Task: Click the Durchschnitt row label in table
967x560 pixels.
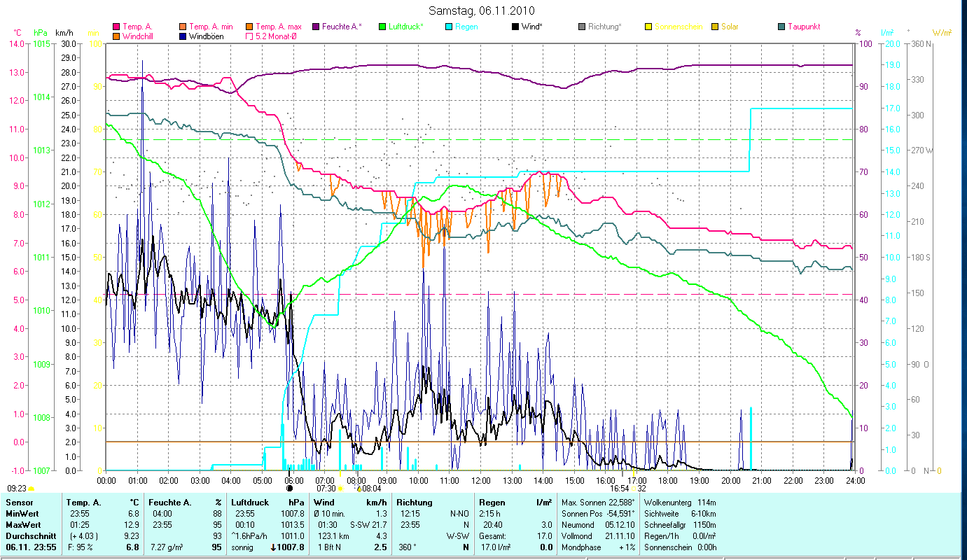Action: (x=31, y=535)
